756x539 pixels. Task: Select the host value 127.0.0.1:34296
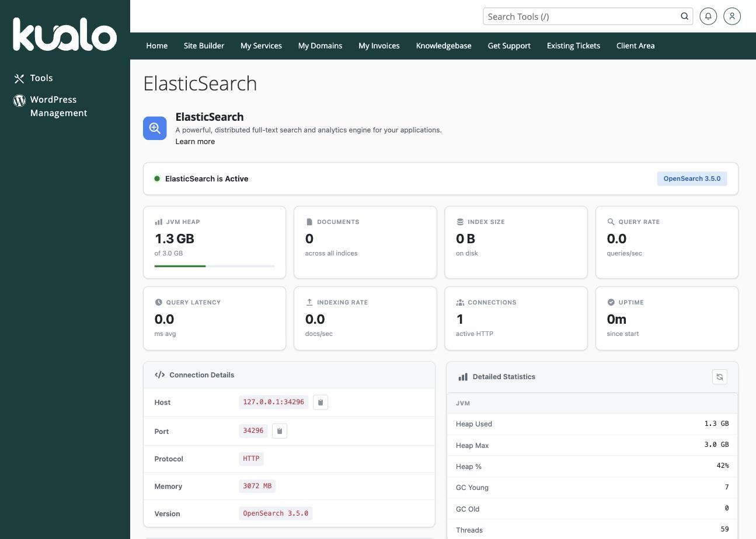(273, 402)
